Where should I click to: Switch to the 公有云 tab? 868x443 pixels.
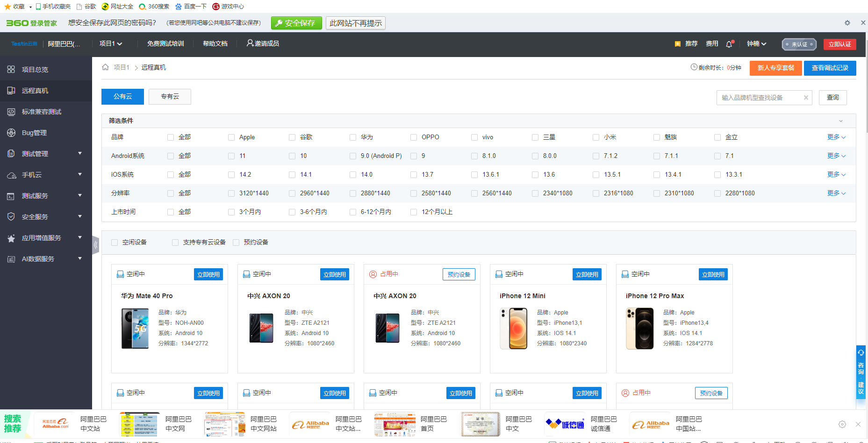(122, 97)
